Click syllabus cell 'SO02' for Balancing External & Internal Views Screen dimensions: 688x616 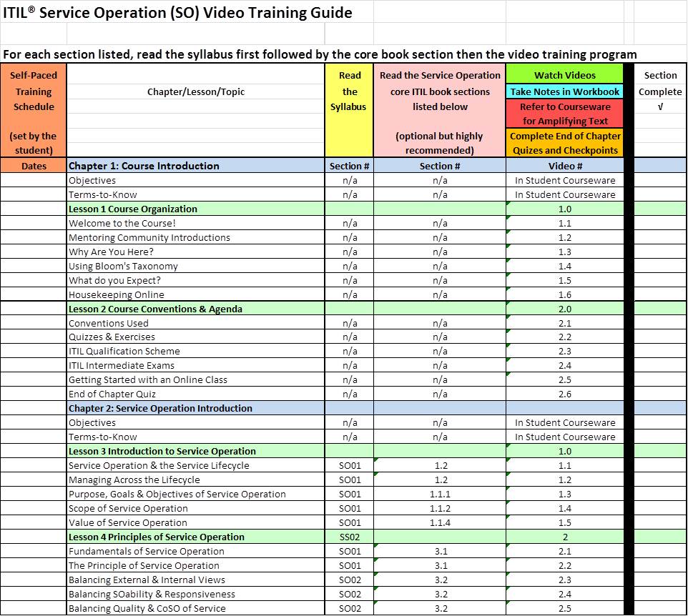349,580
